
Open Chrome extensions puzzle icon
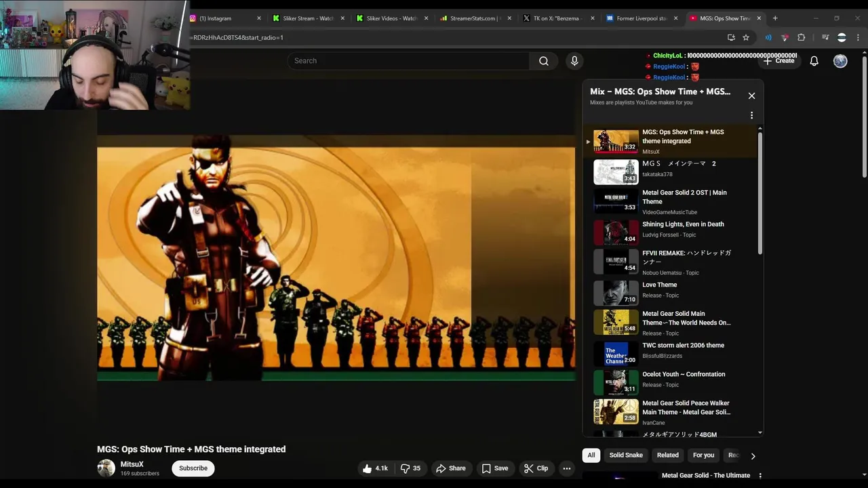[801, 37]
